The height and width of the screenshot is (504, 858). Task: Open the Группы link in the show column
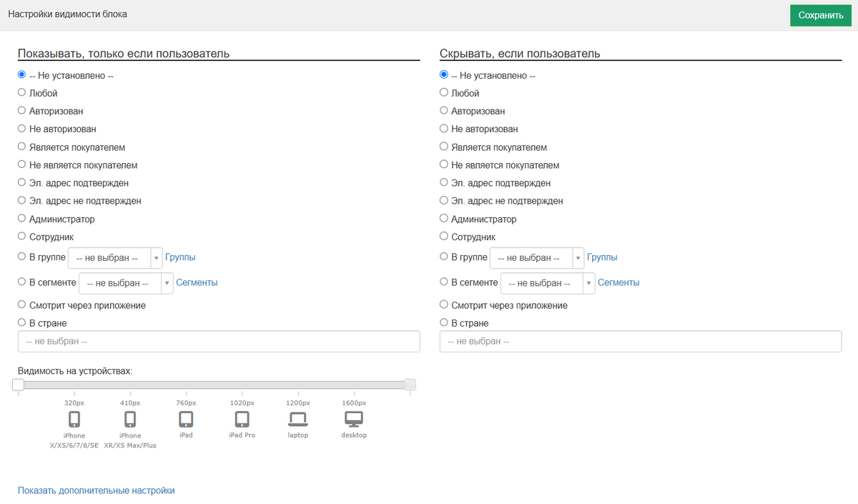coord(180,257)
